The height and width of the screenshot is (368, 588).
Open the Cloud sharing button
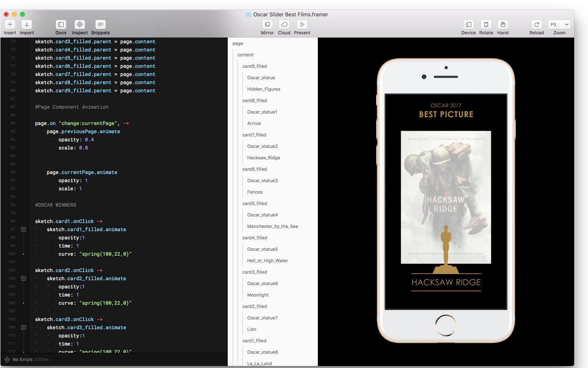(x=284, y=25)
